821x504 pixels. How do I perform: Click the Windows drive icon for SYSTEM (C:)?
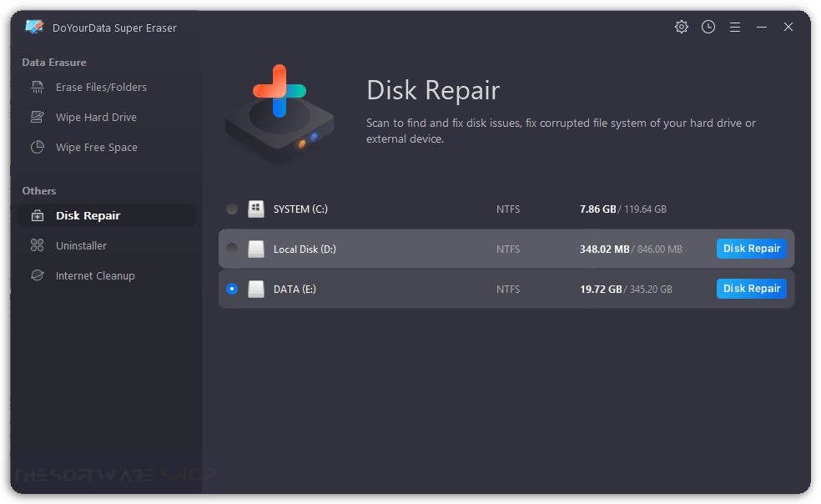(x=255, y=209)
